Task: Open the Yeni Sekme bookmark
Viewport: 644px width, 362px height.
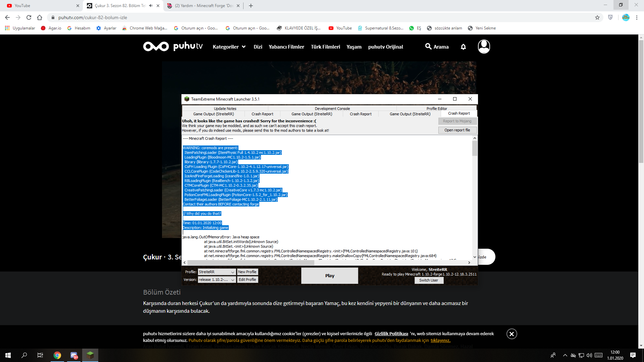Action: [x=482, y=28]
